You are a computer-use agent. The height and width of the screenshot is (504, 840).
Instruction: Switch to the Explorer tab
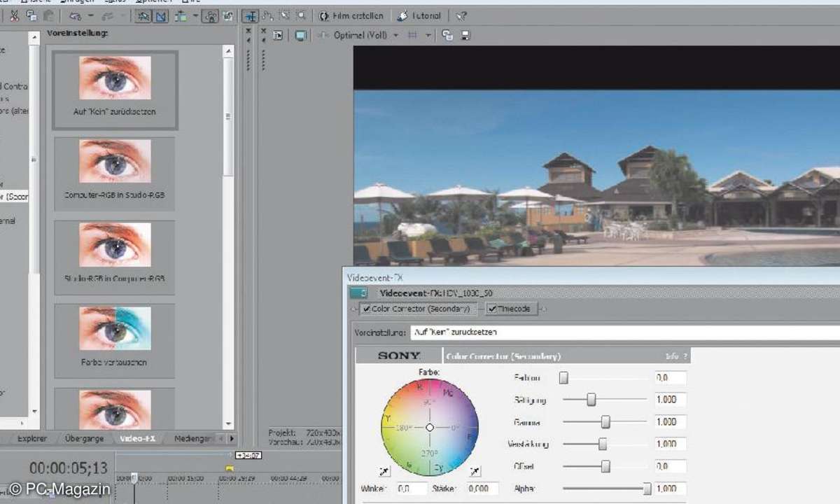[32, 438]
